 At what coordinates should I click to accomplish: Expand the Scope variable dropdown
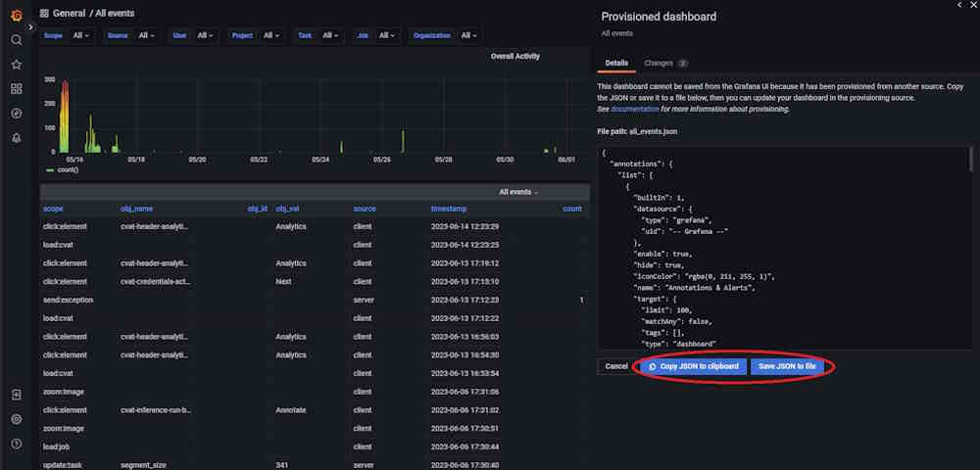pos(81,35)
